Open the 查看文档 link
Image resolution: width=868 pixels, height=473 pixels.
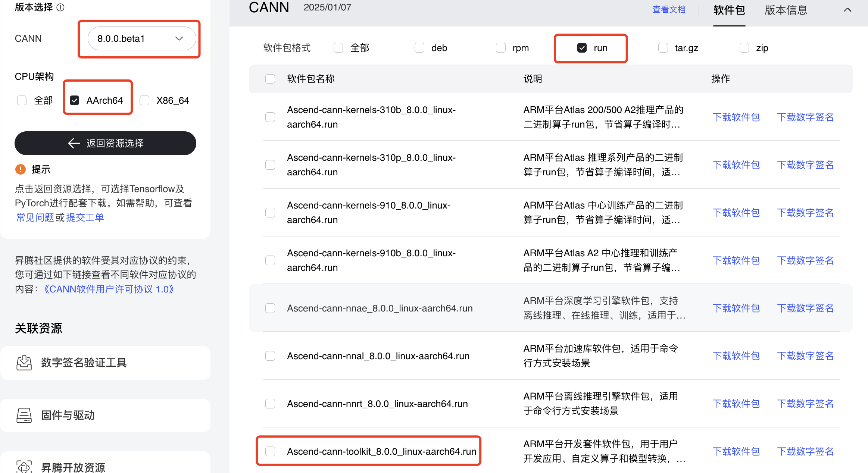(x=669, y=10)
